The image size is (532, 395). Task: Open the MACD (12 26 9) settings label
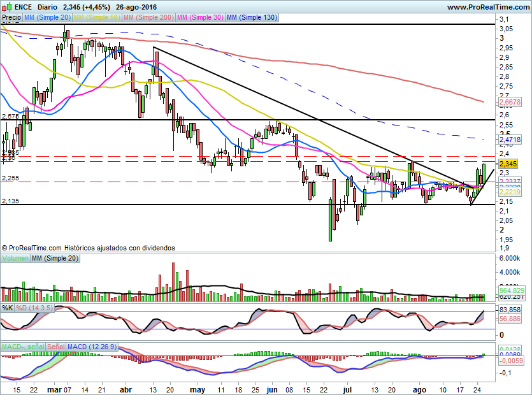[x=92, y=347]
